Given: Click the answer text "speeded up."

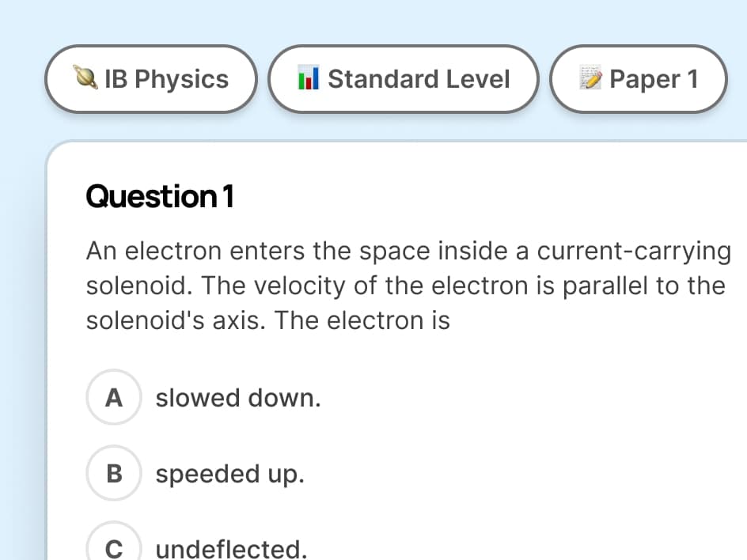Looking at the screenshot, I should click(x=229, y=474).
